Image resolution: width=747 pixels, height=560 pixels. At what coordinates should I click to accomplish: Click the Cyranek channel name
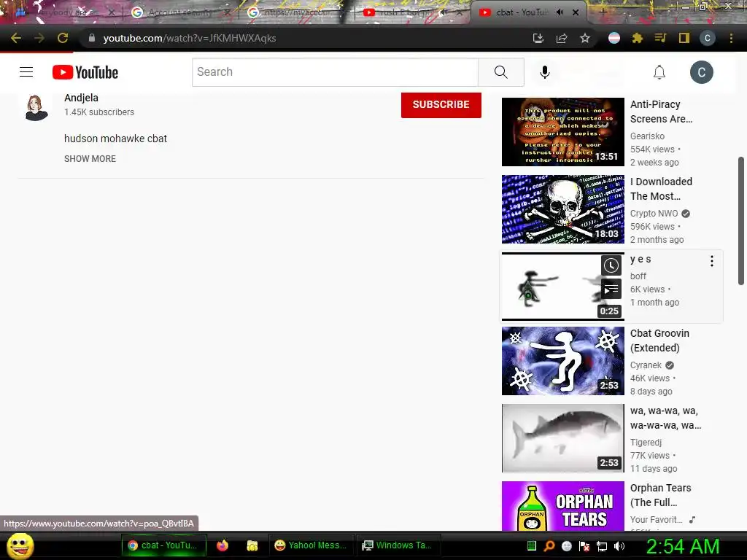646,365
